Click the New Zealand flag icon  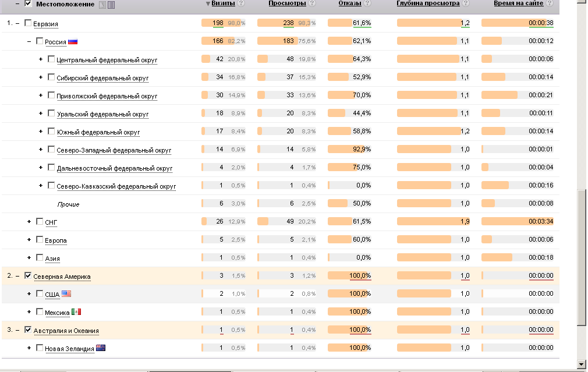point(101,348)
